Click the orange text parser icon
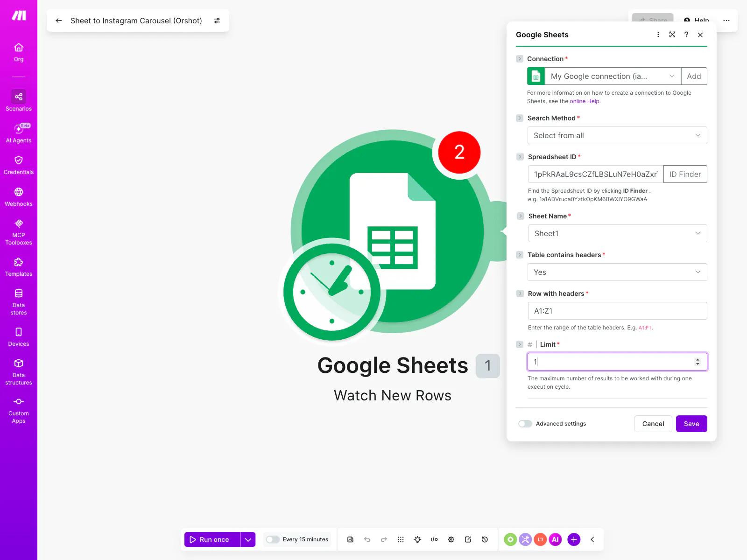Screen dimensions: 747x560 point(540,539)
